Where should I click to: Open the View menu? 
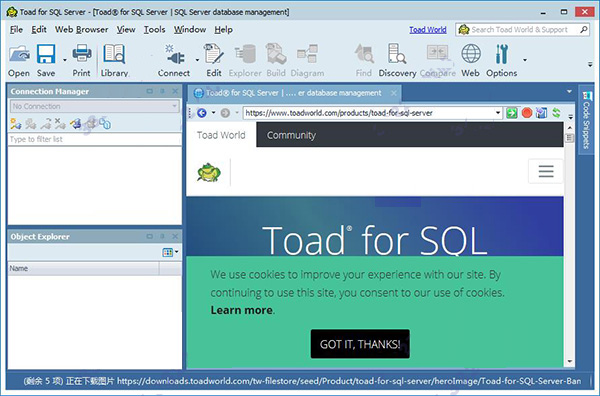(126, 29)
